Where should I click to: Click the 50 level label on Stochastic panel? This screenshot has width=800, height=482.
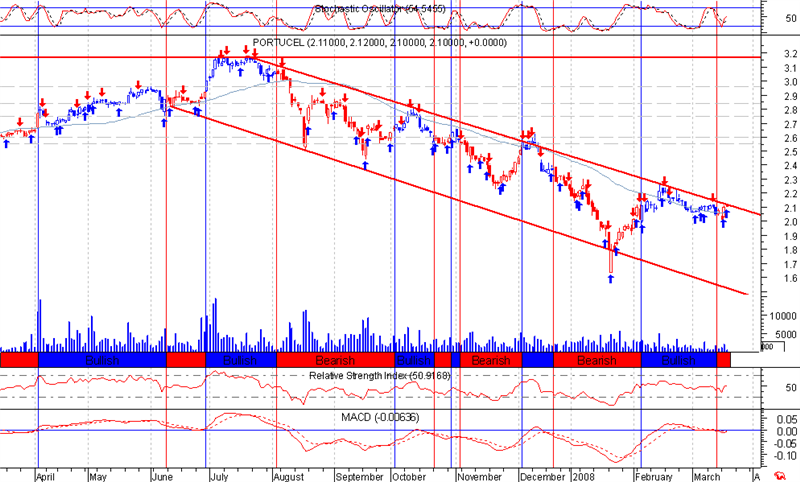pos(791,18)
